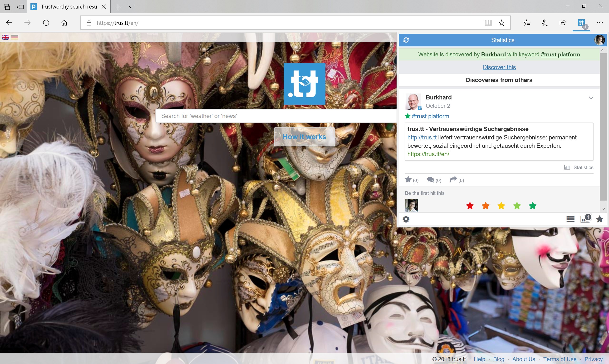The height and width of the screenshot is (364, 609).
Task: Open browser Settings and more menu
Action: coord(599,23)
